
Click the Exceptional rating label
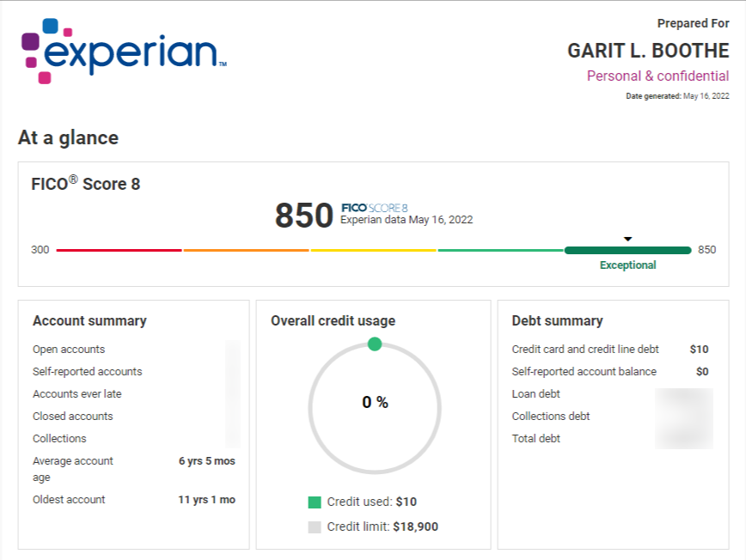click(628, 265)
